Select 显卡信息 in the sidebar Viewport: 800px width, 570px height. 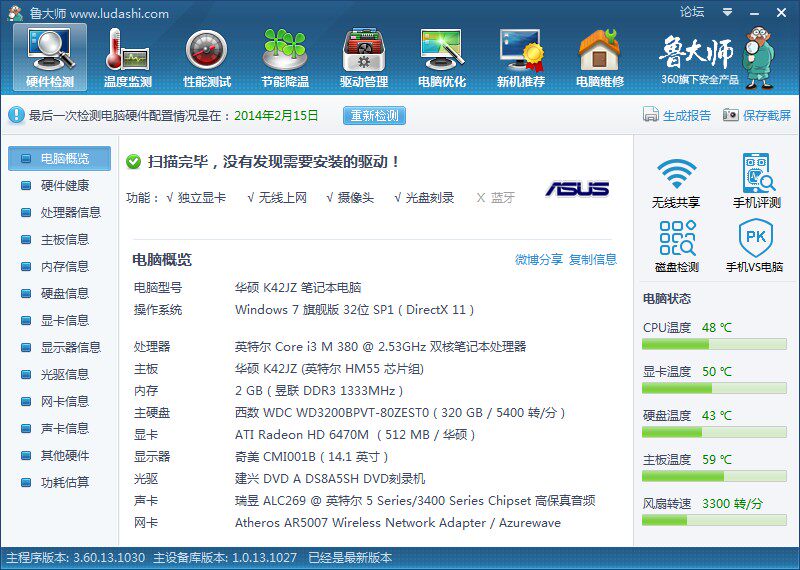59,320
